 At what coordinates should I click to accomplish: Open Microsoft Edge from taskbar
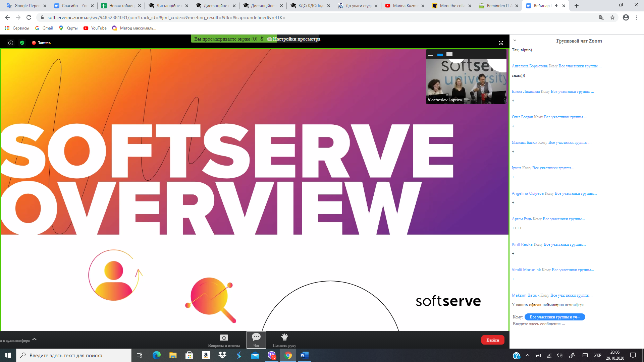click(x=156, y=355)
